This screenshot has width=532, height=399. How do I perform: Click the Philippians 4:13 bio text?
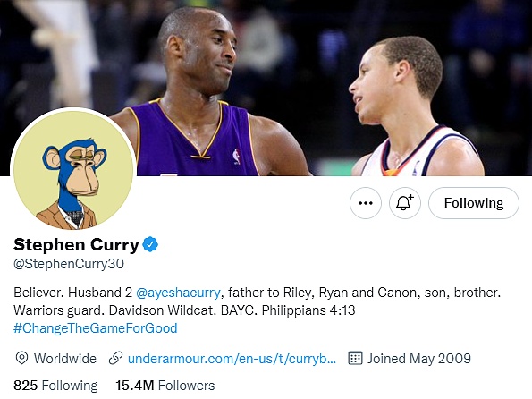coord(308,310)
